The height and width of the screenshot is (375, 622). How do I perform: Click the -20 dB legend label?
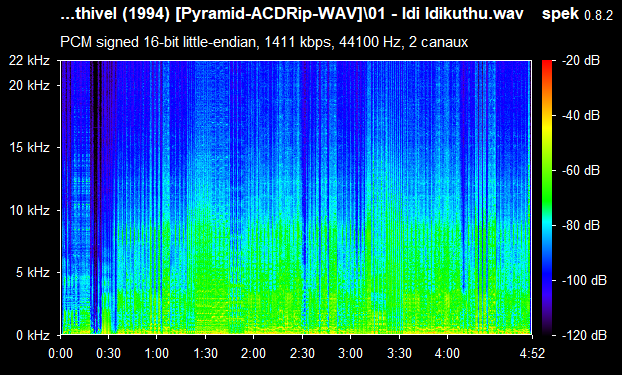pos(581,60)
